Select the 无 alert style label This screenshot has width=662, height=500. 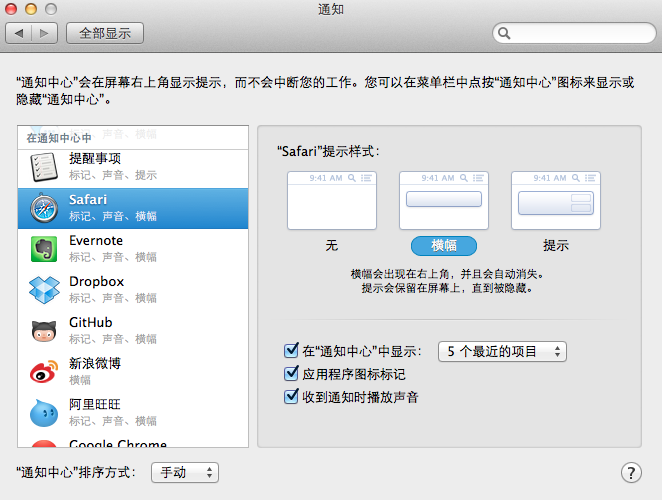pos(332,245)
